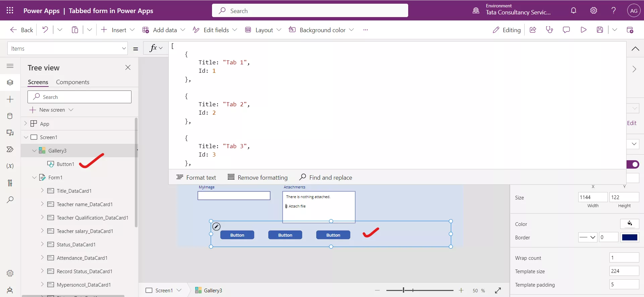644x297 pixels.
Task: Open the fx formula dropdown
Action: (x=156, y=48)
